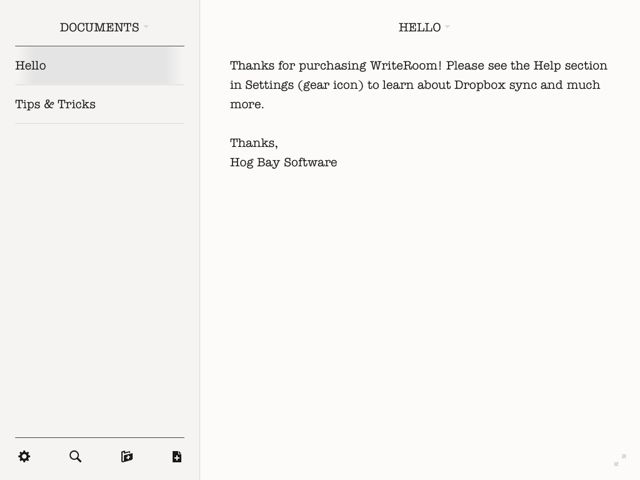The height and width of the screenshot is (480, 640).
Task: Open Settings with the gear icon
Action: 24,456
